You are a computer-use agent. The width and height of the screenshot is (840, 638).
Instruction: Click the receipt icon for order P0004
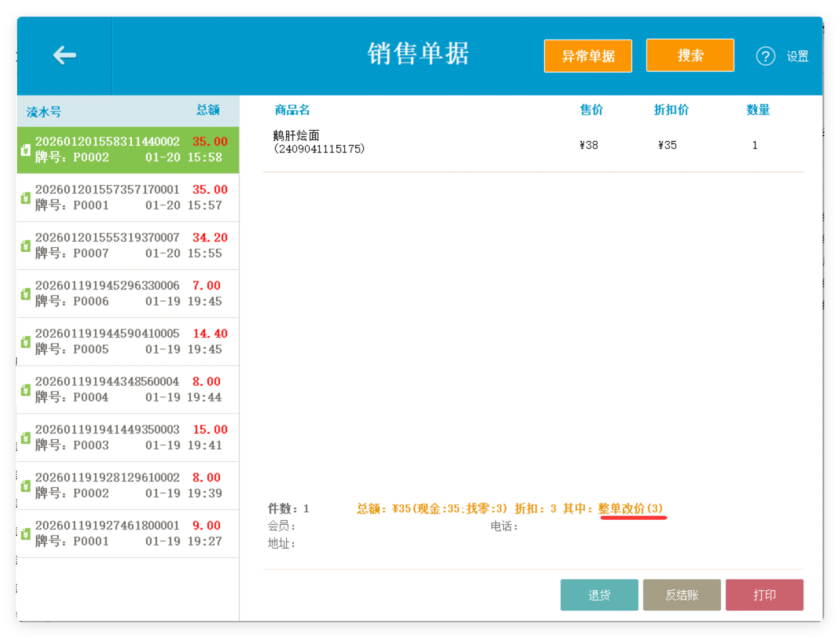[x=26, y=390]
